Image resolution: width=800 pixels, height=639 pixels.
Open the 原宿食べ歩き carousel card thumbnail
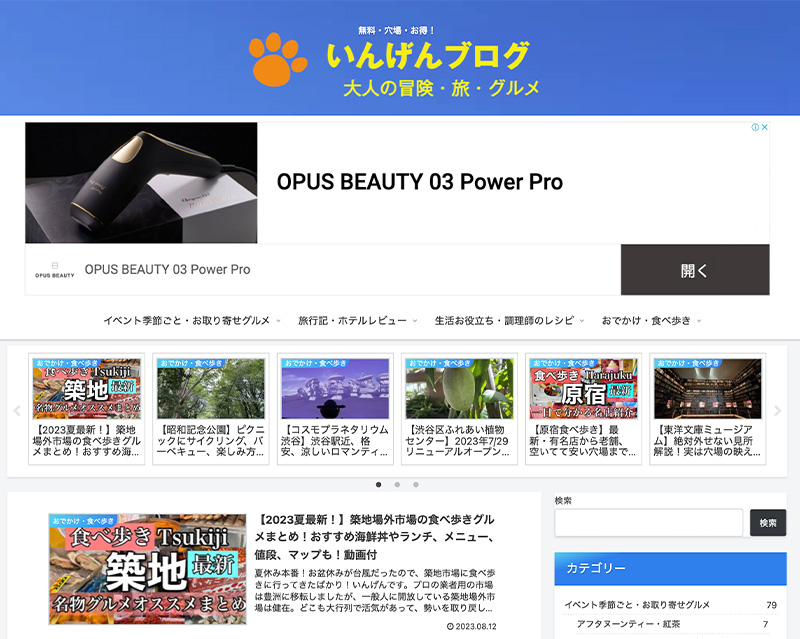pyautogui.click(x=583, y=388)
